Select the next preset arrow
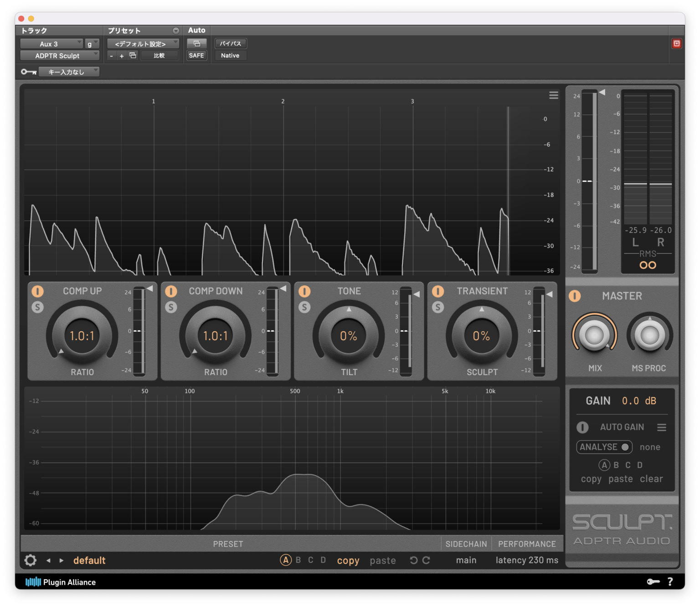This screenshot has width=700, height=607. [62, 561]
